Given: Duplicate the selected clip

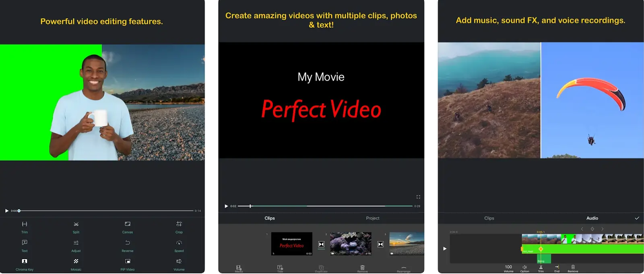Looking at the screenshot, I should point(321,269).
